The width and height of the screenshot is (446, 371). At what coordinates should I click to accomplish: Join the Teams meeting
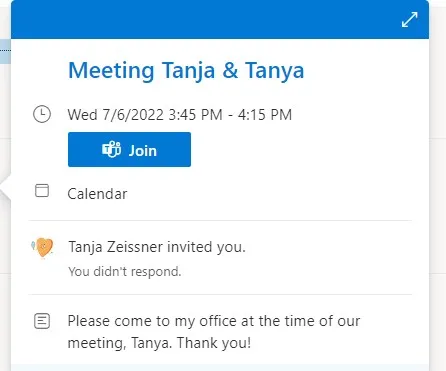coord(129,150)
